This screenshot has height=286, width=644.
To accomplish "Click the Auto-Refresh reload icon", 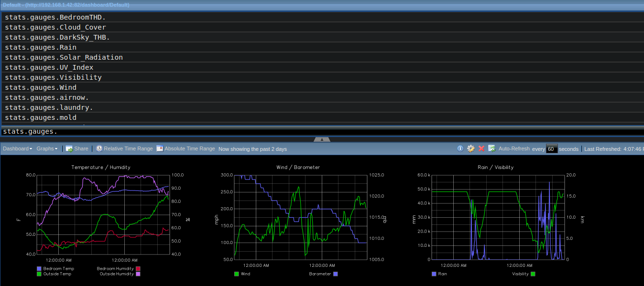I will (491, 148).
